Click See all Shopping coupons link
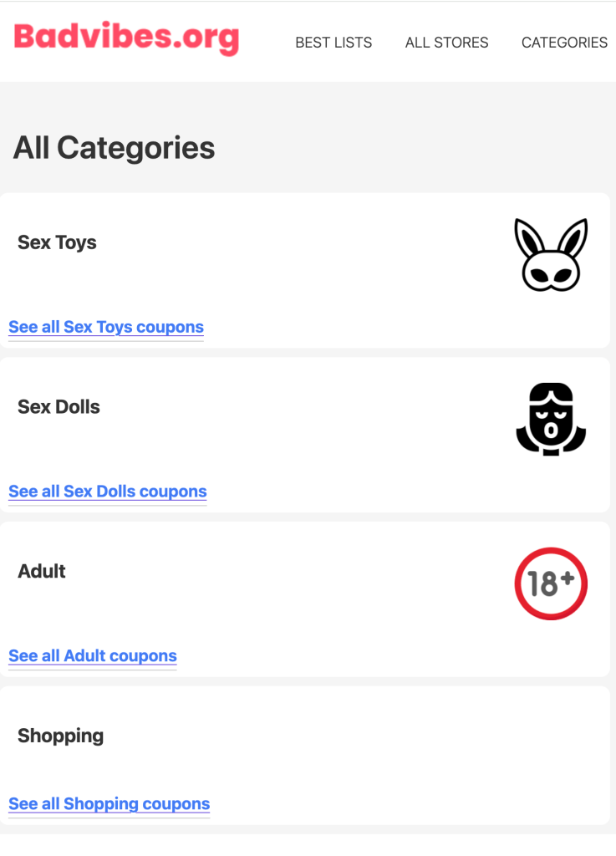 coord(109,804)
